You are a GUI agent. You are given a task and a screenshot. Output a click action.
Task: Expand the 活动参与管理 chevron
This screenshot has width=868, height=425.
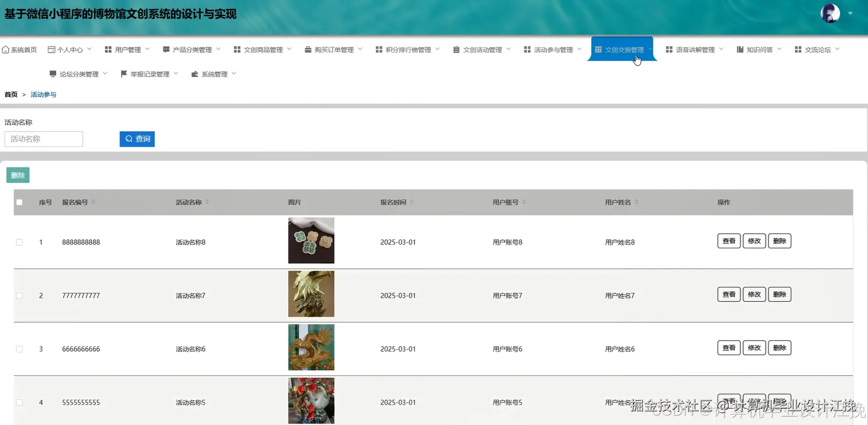(x=580, y=49)
